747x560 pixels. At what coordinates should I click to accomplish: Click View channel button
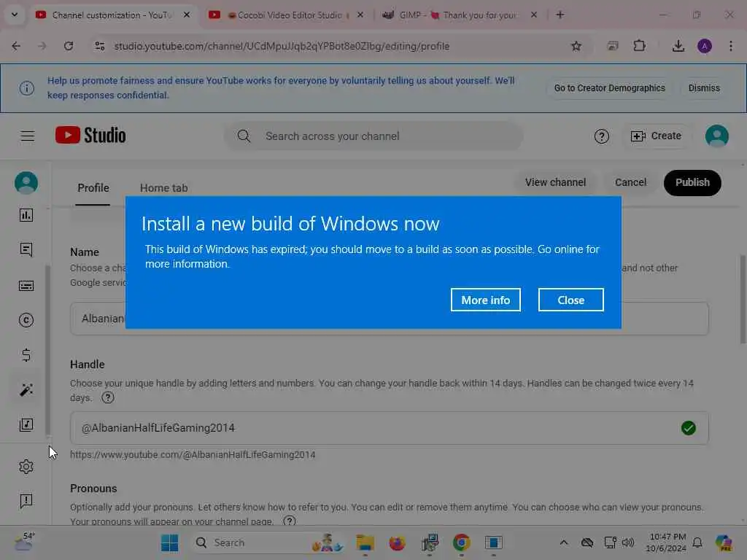pyautogui.click(x=555, y=183)
